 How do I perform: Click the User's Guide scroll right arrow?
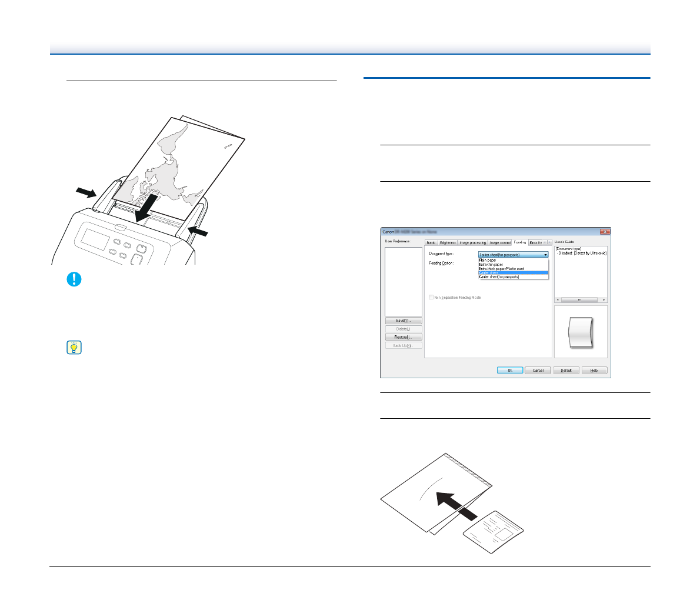[604, 299]
